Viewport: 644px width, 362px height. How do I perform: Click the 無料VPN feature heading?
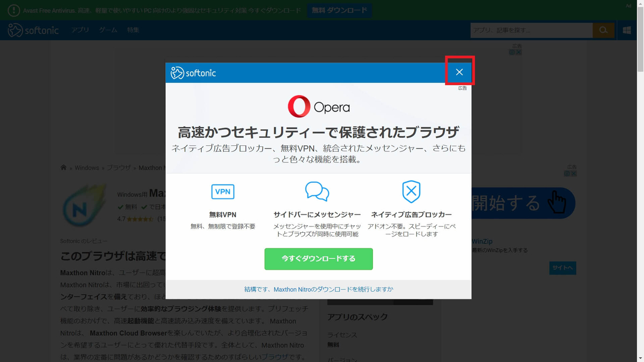pos(223,215)
